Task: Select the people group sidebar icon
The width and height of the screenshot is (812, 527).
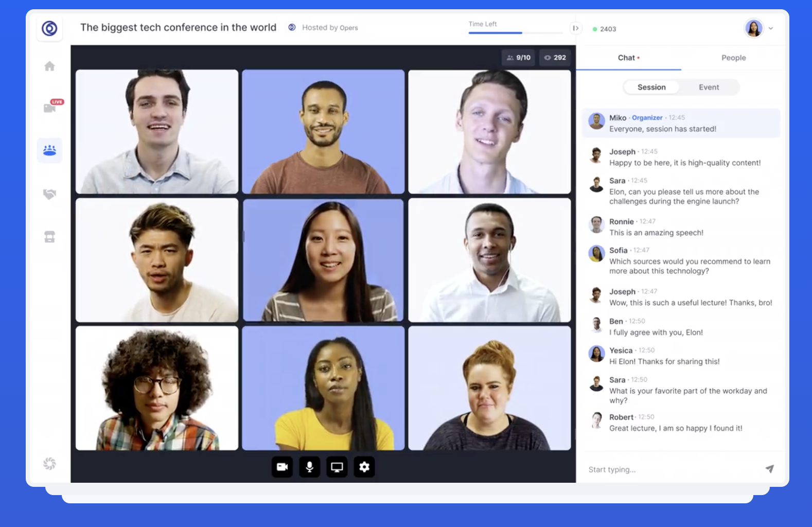Action: (x=49, y=150)
